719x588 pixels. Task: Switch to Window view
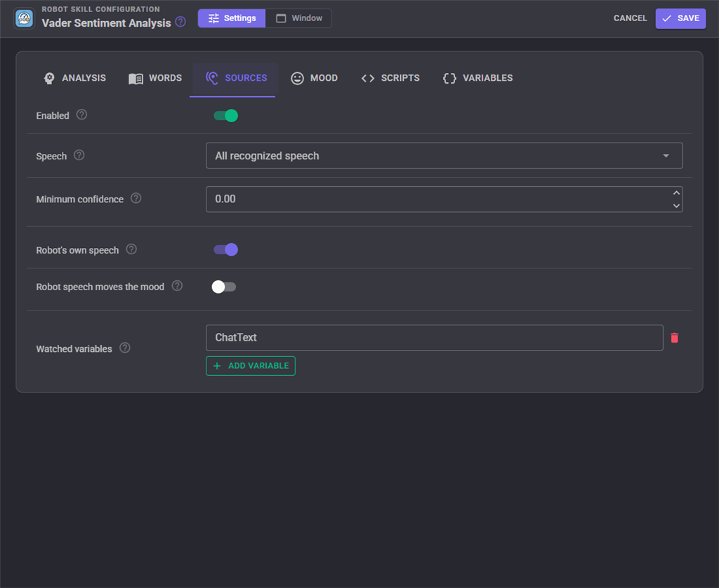click(x=298, y=18)
